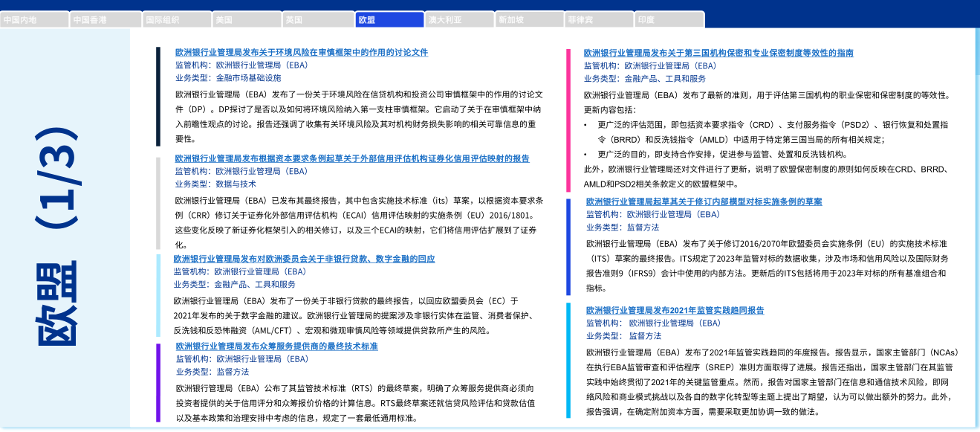Go to the 菲律宾 tab
This screenshot has height=432, width=980.
pyautogui.click(x=600, y=20)
